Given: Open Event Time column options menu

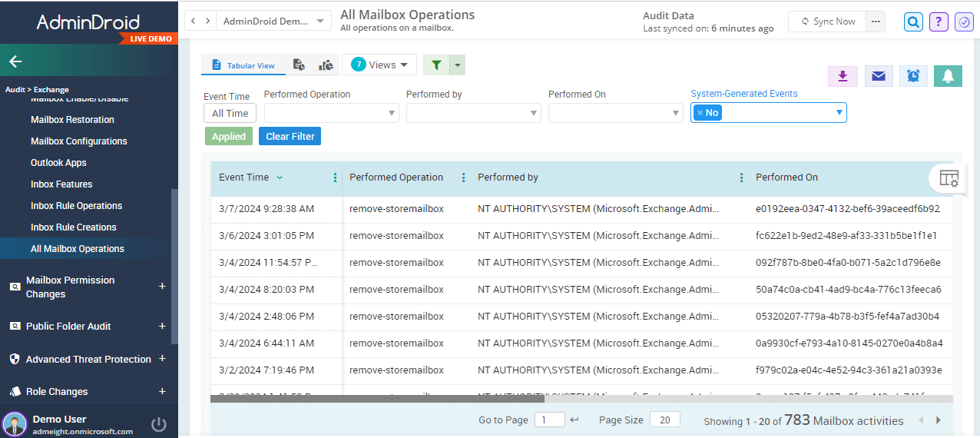Looking at the screenshot, I should click(x=335, y=178).
